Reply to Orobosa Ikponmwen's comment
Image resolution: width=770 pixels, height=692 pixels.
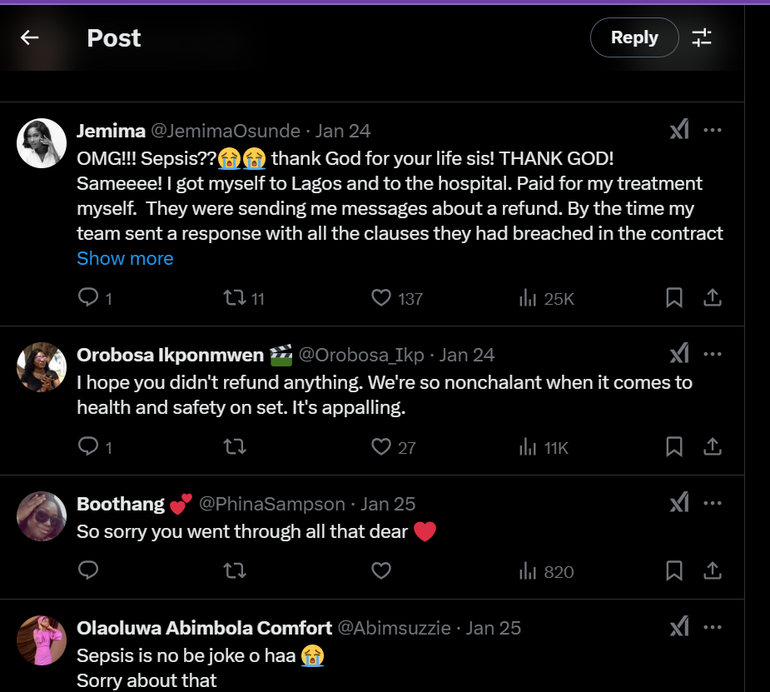[88, 447]
